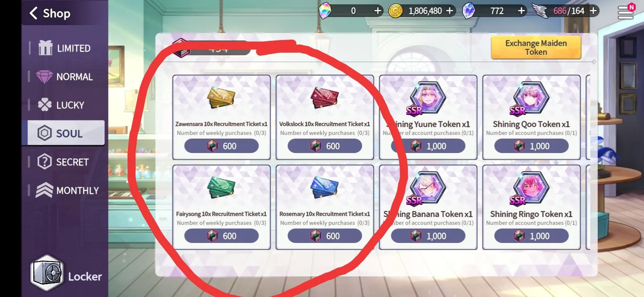Open the hamburger menu icon
Viewport: 644px width, 297px height.
tap(625, 12)
